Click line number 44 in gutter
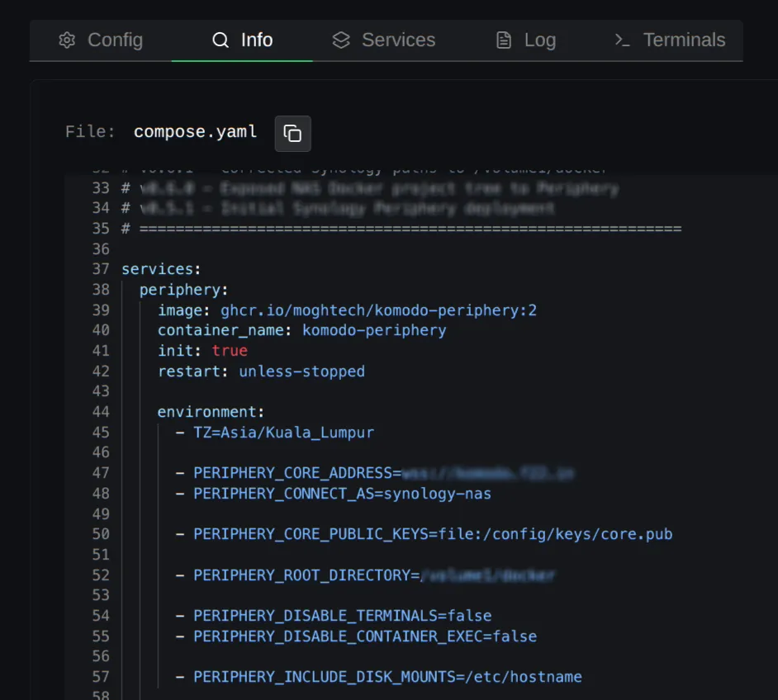Viewport: 778px width, 700px height. tap(101, 412)
